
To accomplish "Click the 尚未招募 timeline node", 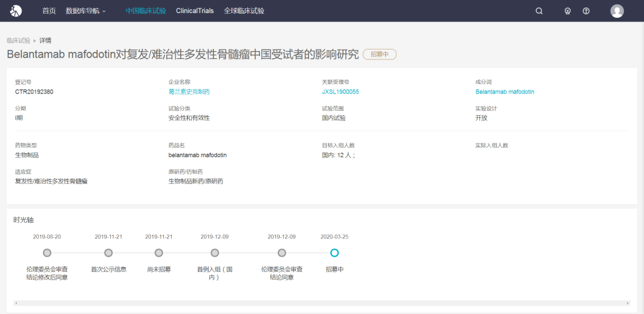I will pyautogui.click(x=159, y=253).
